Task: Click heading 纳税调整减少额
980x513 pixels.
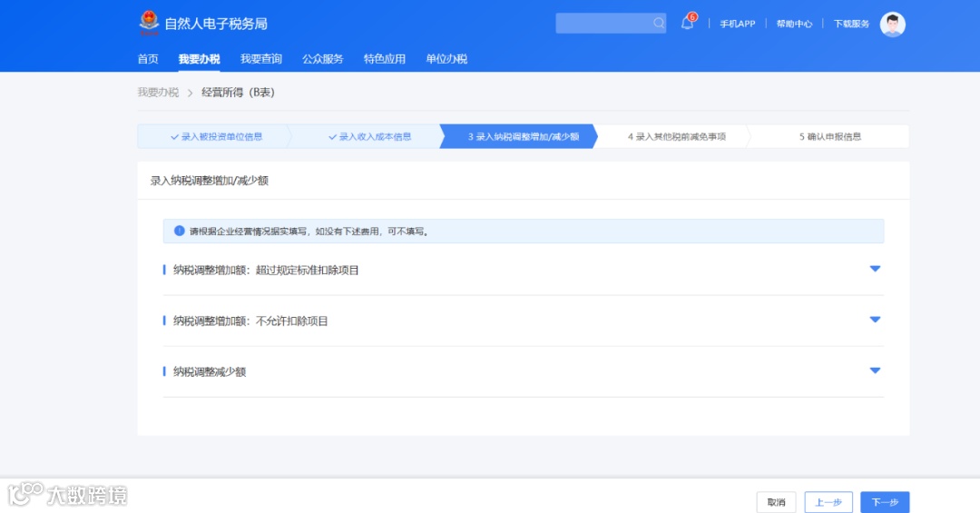Action: tap(210, 371)
